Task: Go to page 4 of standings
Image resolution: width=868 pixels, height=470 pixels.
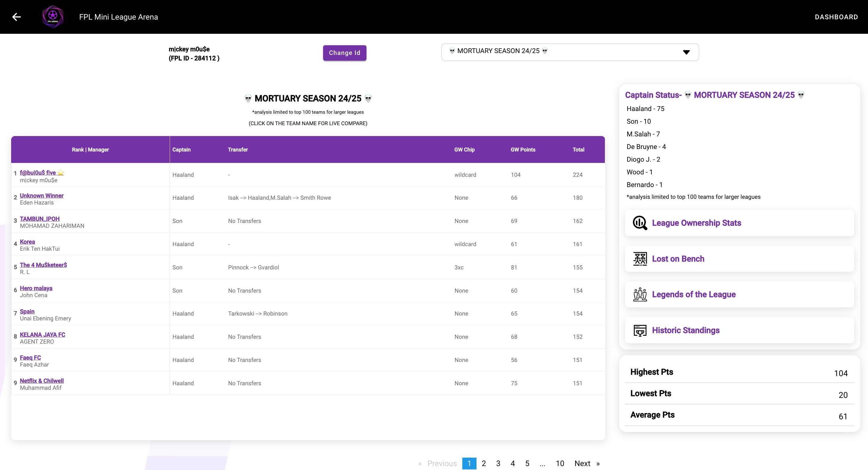Action: pyautogui.click(x=512, y=463)
